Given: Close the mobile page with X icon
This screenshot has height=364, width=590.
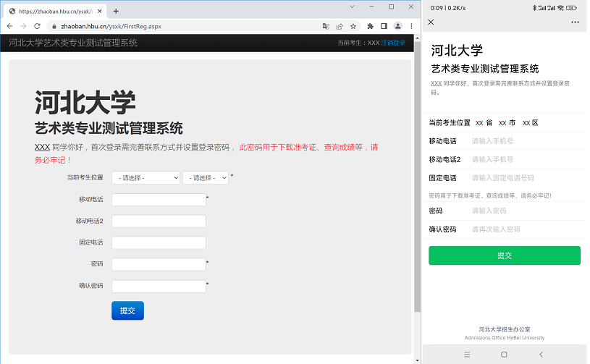Looking at the screenshot, I should [x=431, y=22].
